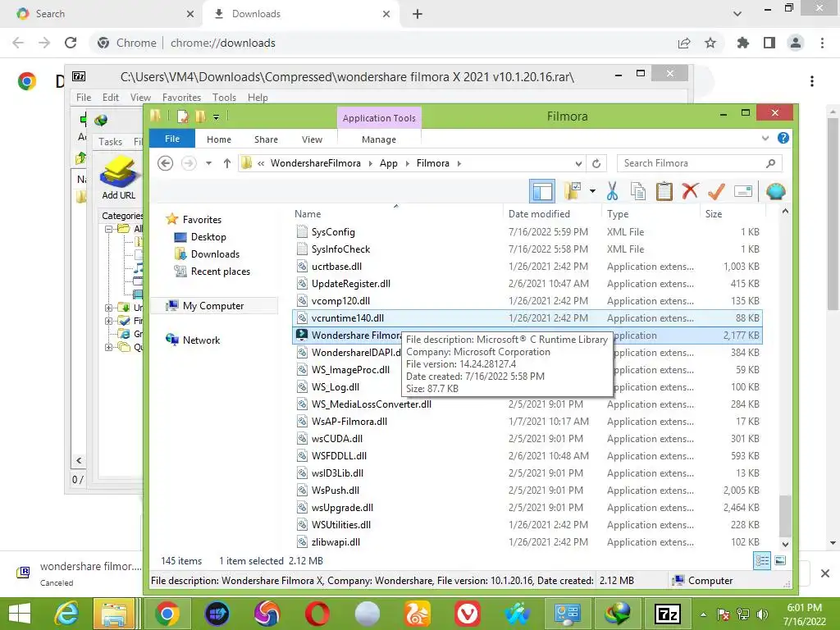Open the View ribbon tab
Screen dimensions: 840x630
coord(312,139)
